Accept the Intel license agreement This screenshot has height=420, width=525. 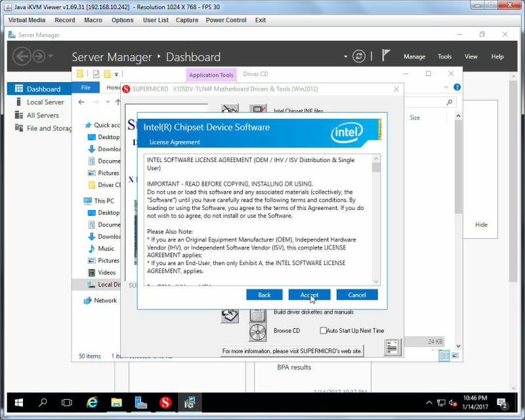point(309,295)
